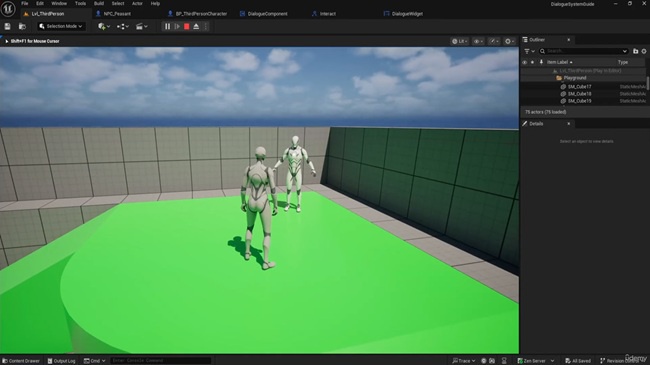Viewport: 650px width, 365px height.
Task: Click the unsaved status column header icon
Action: (x=532, y=62)
